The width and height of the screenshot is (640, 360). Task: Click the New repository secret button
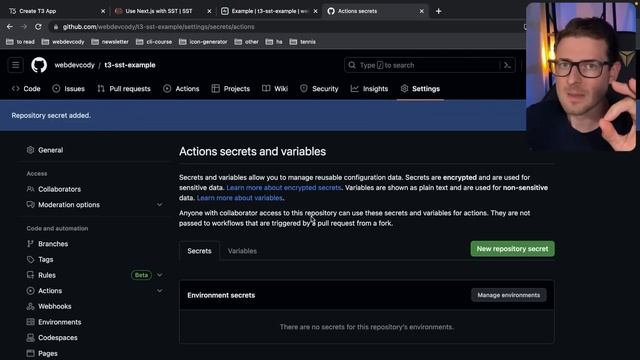[512, 249]
